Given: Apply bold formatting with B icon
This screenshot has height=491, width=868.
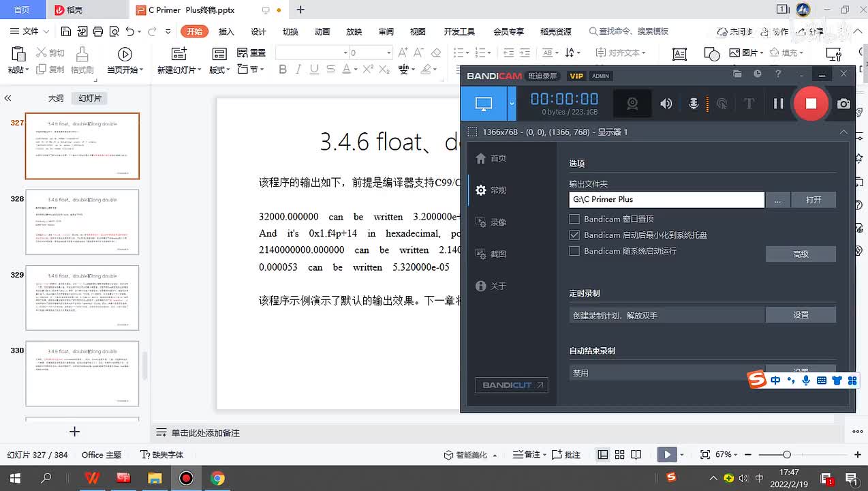Looking at the screenshot, I should [x=283, y=70].
